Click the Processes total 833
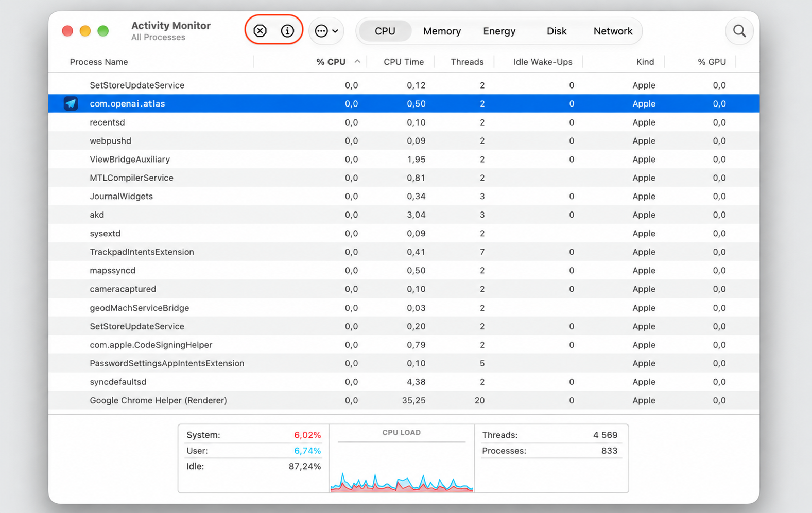 (609, 451)
